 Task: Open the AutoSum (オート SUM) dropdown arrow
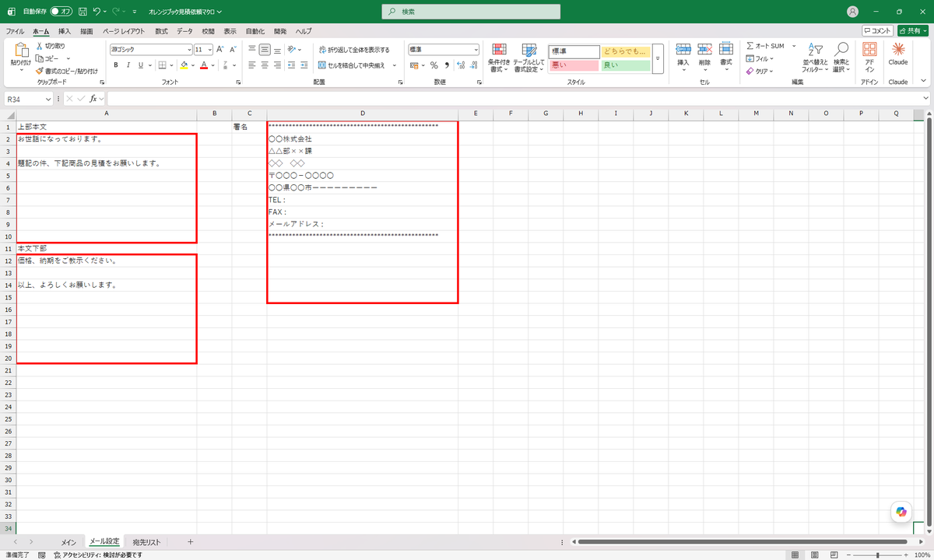(x=794, y=46)
